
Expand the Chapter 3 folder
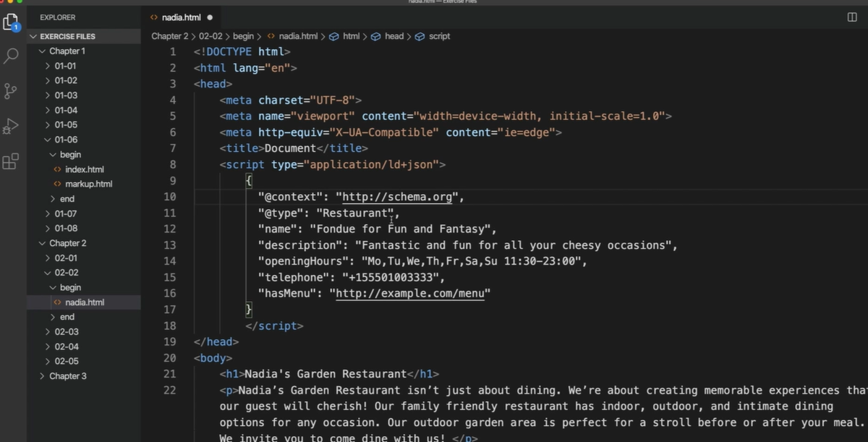(84, 376)
